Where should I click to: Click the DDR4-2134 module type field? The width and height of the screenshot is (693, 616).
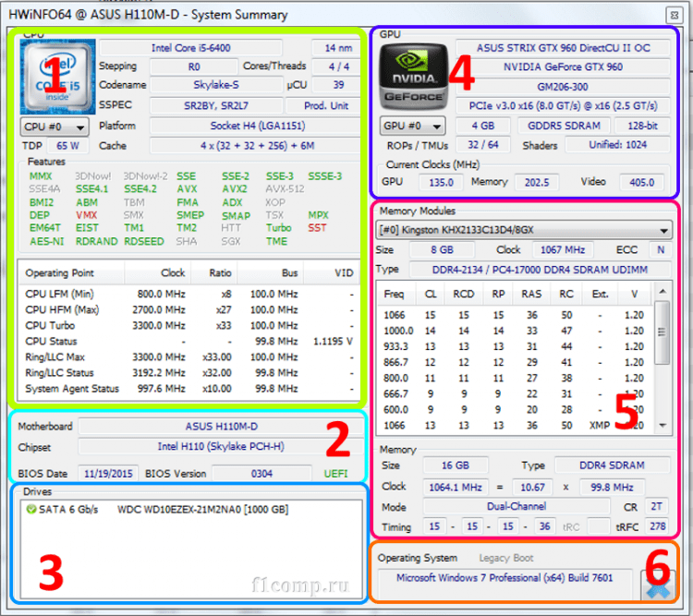click(x=540, y=270)
